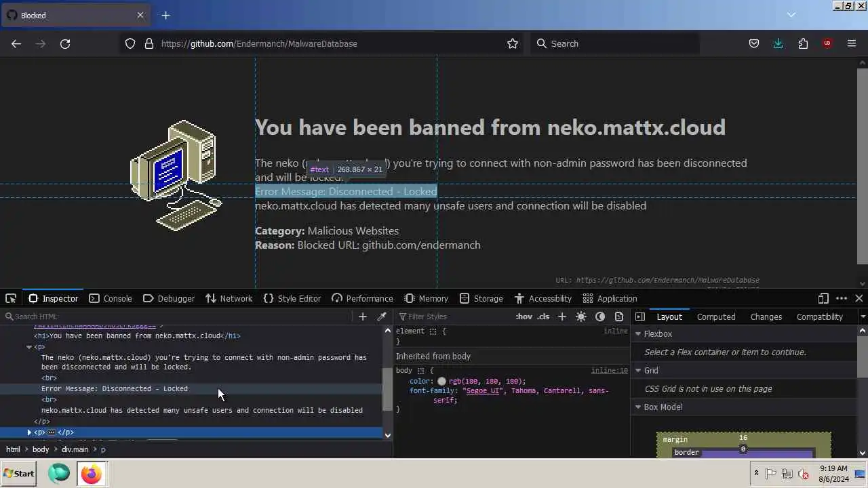Screen dimensions: 868x488
Task: Grab a color with the eyedropper
Action: point(382,317)
